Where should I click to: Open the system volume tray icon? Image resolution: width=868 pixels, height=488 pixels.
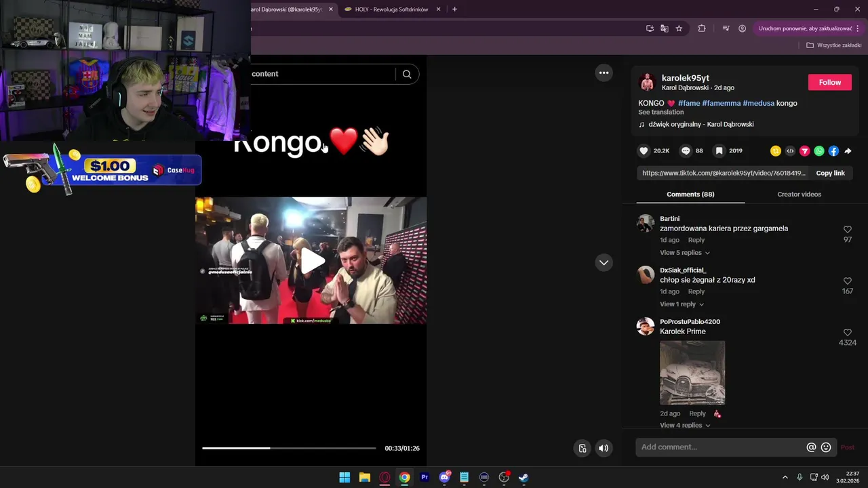coord(825,477)
